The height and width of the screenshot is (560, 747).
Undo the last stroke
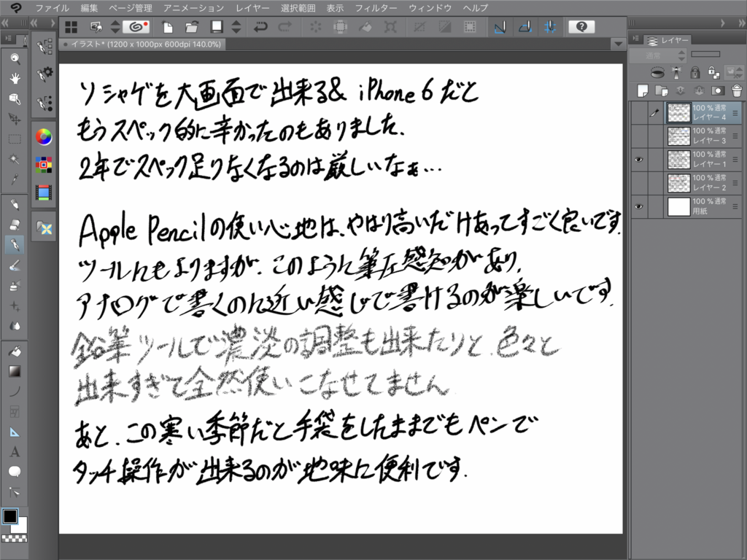[261, 27]
